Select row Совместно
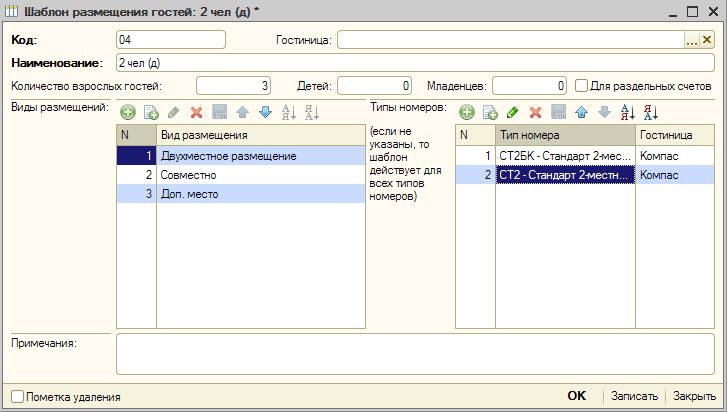This screenshot has height=412, width=727. 241,175
